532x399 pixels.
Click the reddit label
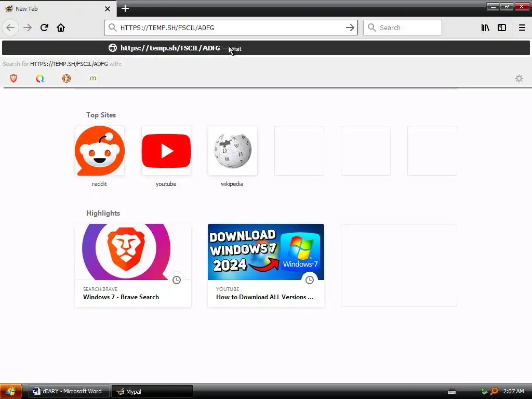point(99,184)
